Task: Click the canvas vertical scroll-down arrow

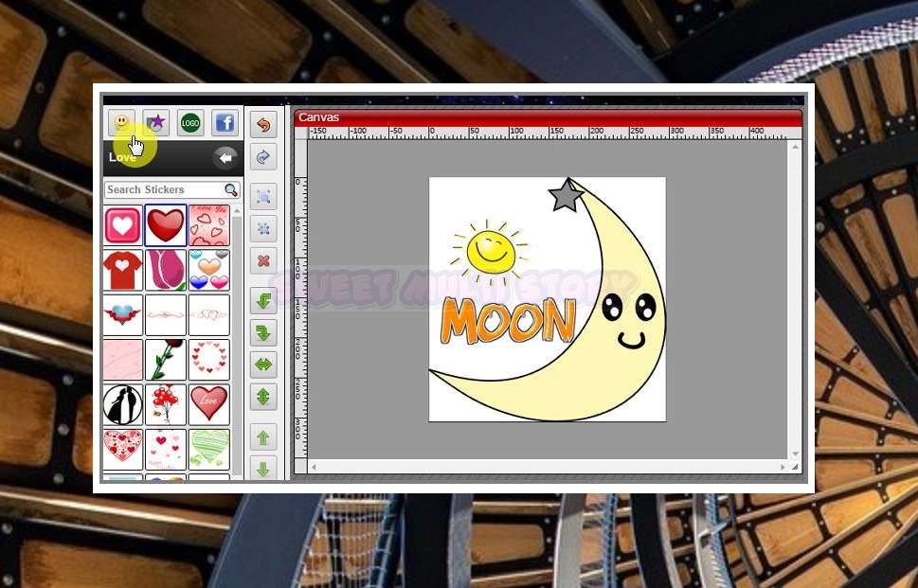Action: 795,454
